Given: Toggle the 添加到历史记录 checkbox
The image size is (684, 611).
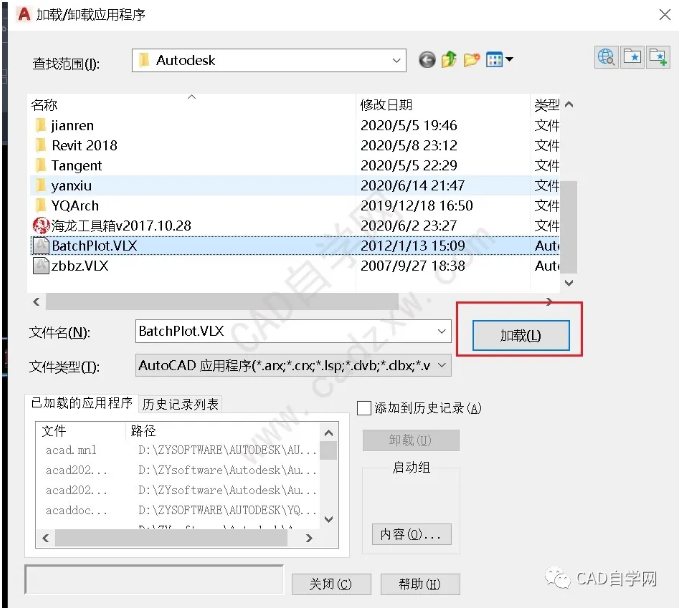Looking at the screenshot, I should 364,408.
